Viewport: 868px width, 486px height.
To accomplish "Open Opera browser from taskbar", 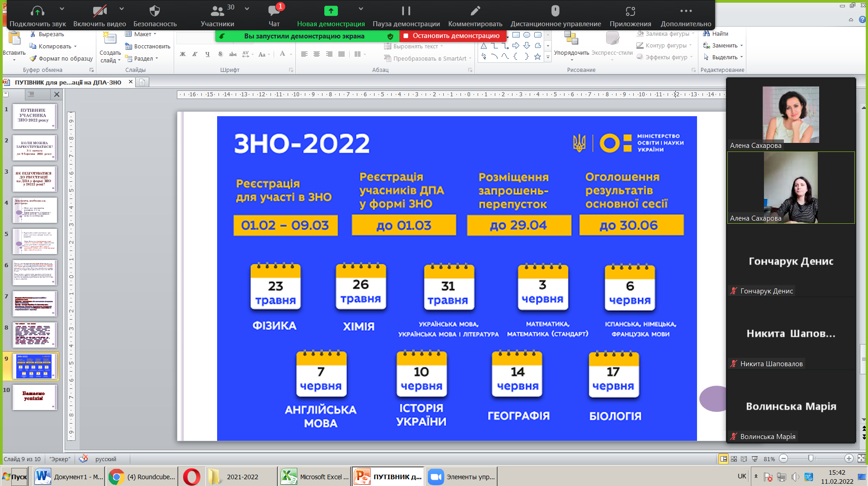I will [192, 477].
